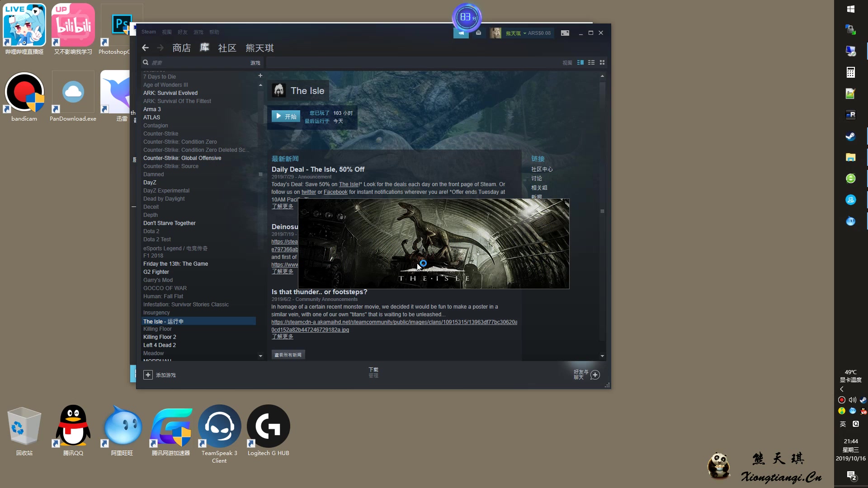This screenshot has width=868, height=488.
Task: Click the Steam store navigation icon
Action: pyautogui.click(x=181, y=47)
